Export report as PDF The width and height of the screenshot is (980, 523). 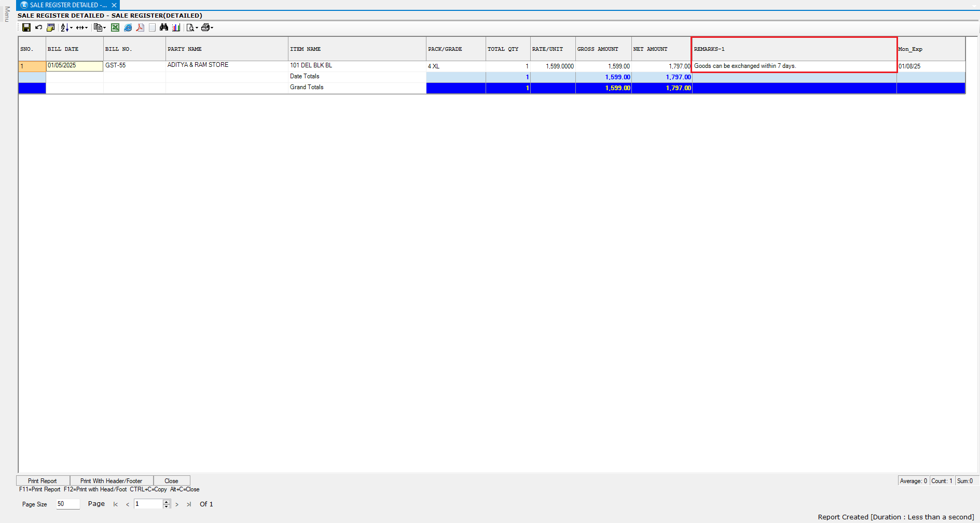pyautogui.click(x=140, y=27)
